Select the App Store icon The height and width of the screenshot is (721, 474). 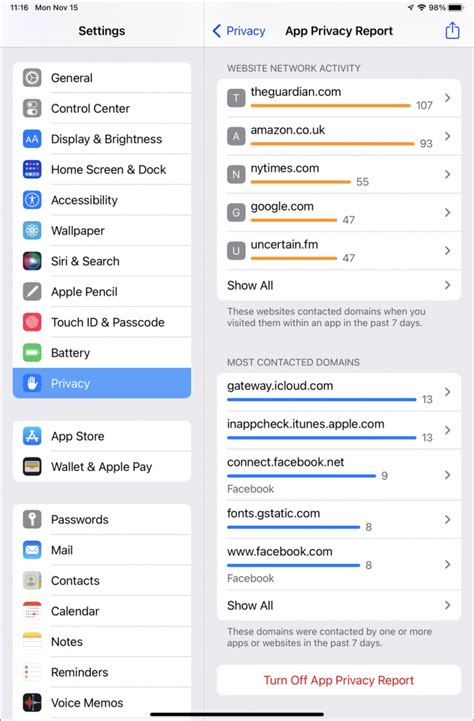pyautogui.click(x=32, y=436)
